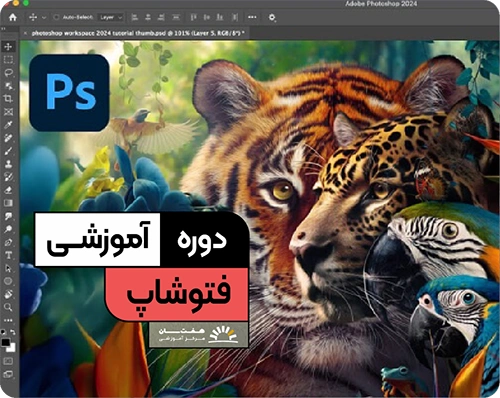Click the black foreground color swatch
The image size is (500, 398).
pos(5,342)
